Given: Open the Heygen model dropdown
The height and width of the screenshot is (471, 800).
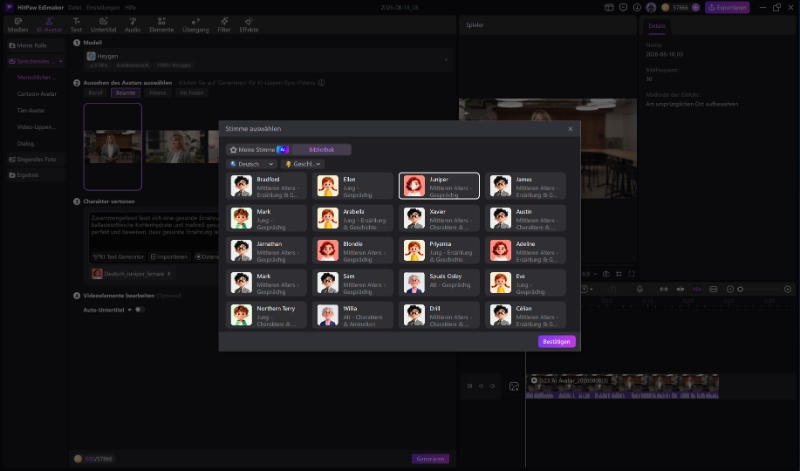Looking at the screenshot, I should (268, 60).
